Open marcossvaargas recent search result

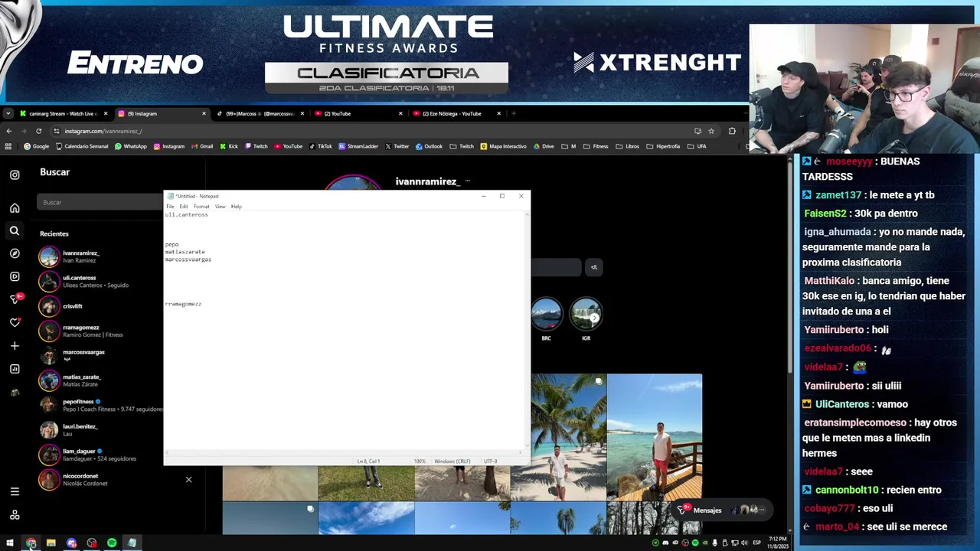tap(101, 355)
